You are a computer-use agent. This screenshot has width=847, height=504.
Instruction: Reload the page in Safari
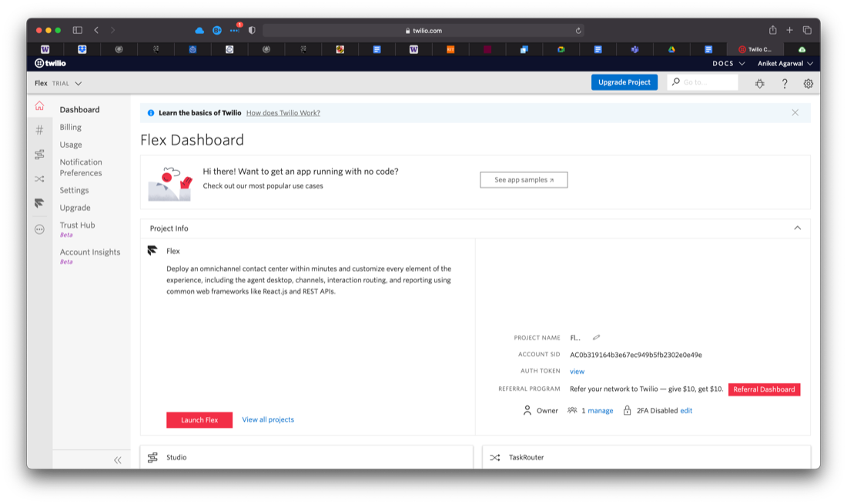point(578,31)
